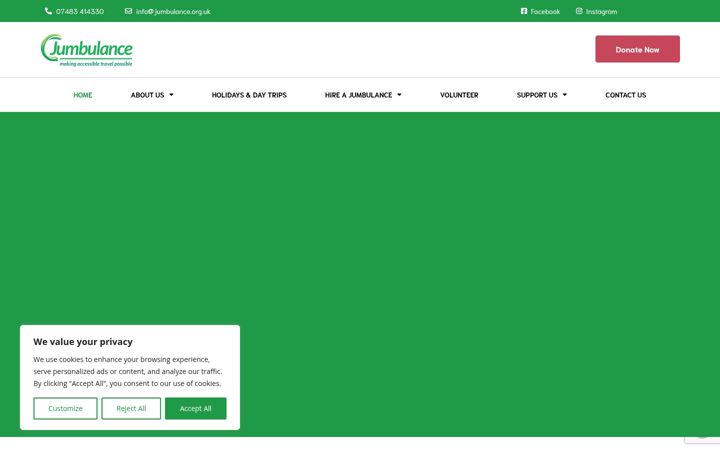Click the Donate Now button

point(637,49)
